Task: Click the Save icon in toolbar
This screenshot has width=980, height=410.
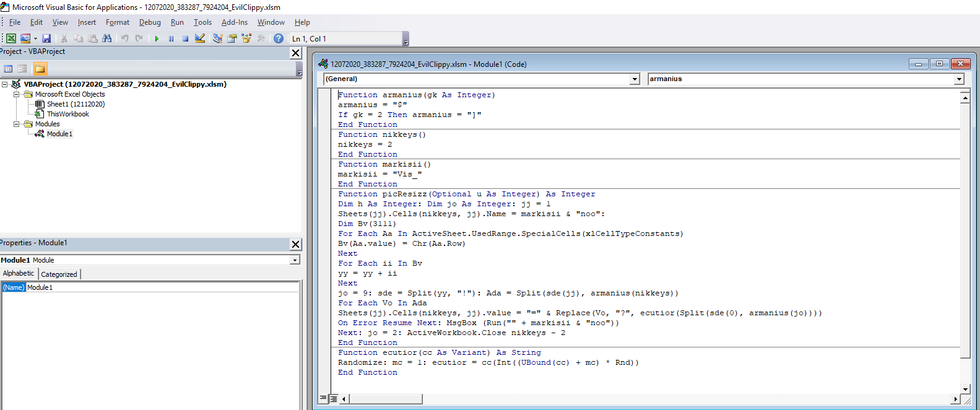Action: 46,38
